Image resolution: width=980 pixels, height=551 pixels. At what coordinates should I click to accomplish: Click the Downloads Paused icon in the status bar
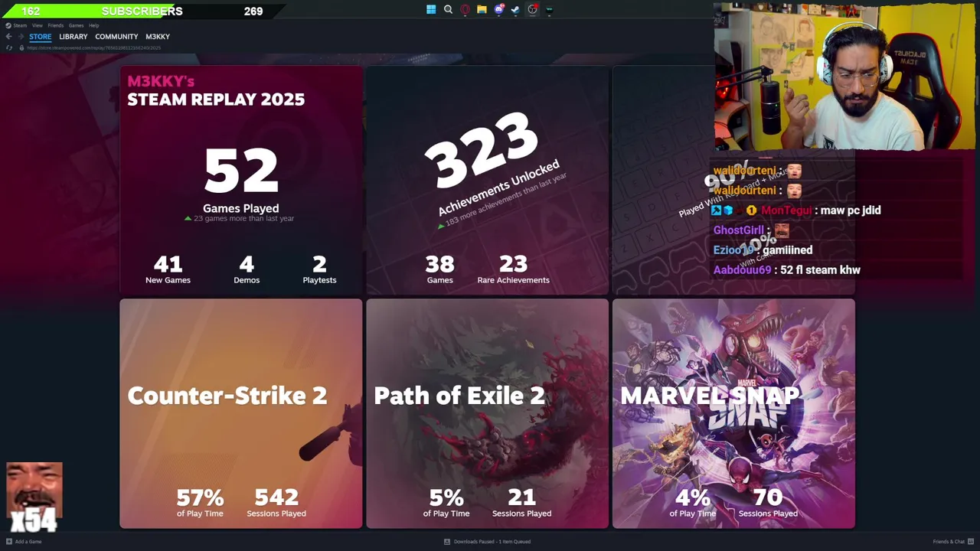pyautogui.click(x=447, y=542)
